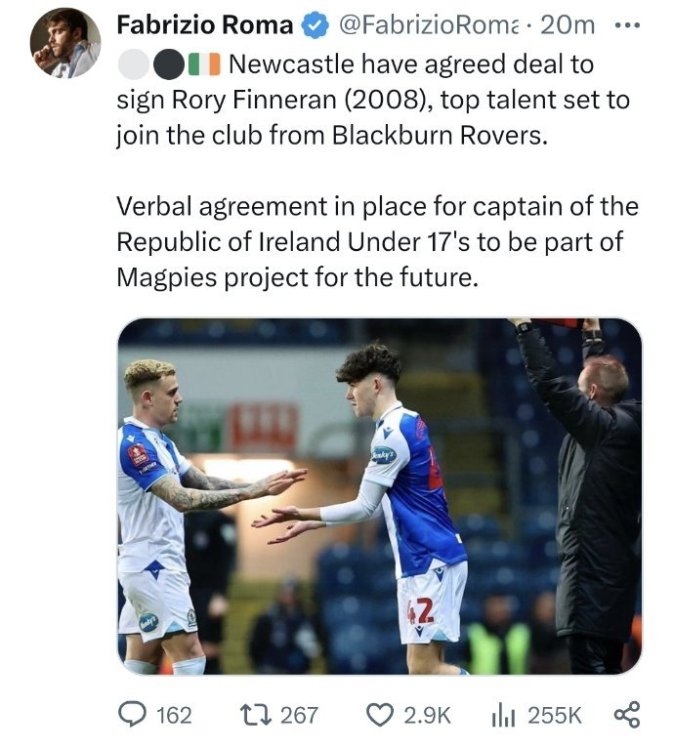Click the 267 reposts count
Screen dimensions: 673x750
(x=299, y=714)
